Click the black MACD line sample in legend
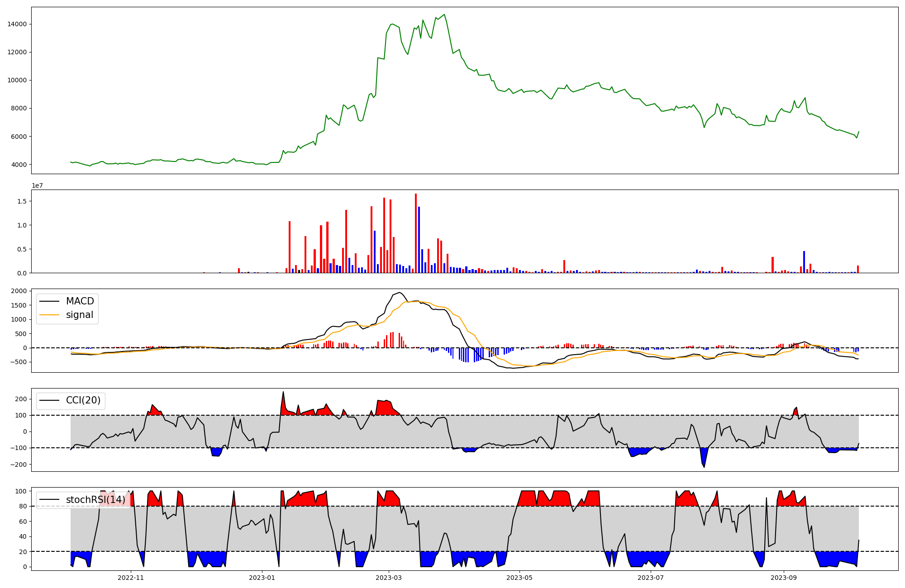This screenshot has height=588, width=905. pyautogui.click(x=49, y=301)
